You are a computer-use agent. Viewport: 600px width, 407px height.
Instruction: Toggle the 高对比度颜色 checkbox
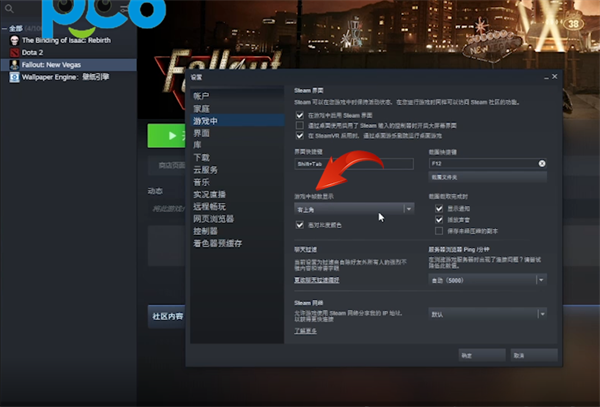click(300, 225)
